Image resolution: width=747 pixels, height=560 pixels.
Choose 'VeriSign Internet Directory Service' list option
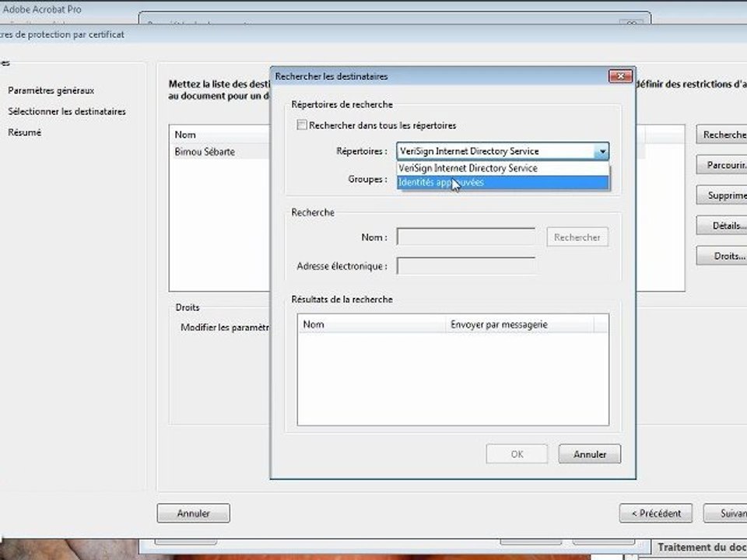503,168
